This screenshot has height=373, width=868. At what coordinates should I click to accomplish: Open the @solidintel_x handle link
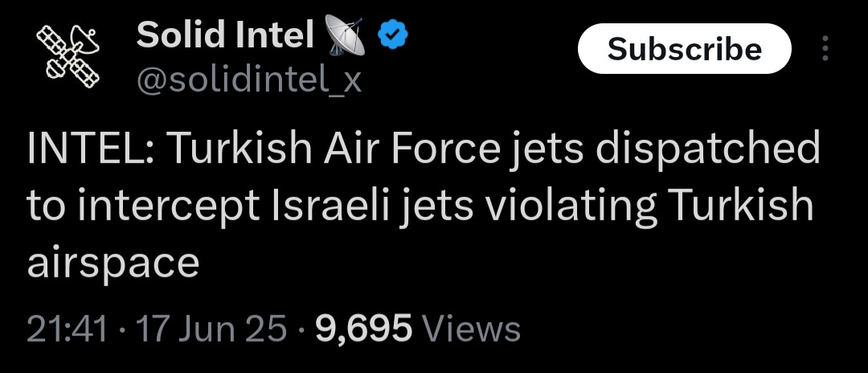(249, 80)
